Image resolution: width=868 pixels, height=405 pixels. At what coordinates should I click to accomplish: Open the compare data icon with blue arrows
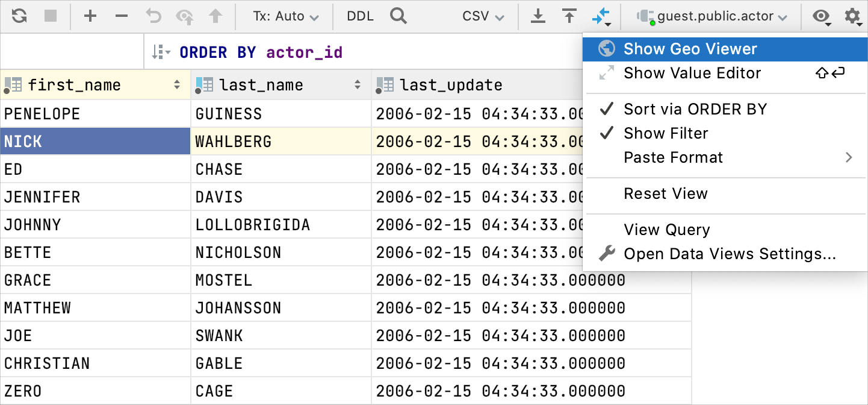point(601,16)
